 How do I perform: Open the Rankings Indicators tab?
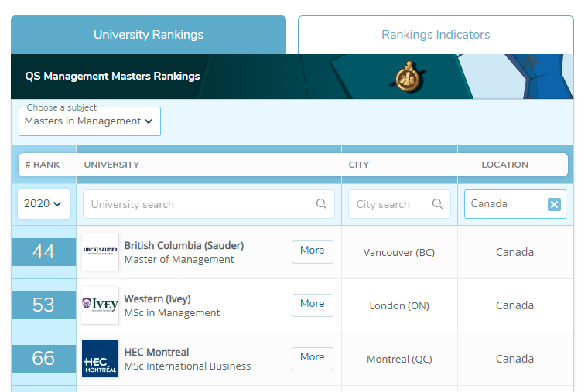(436, 35)
